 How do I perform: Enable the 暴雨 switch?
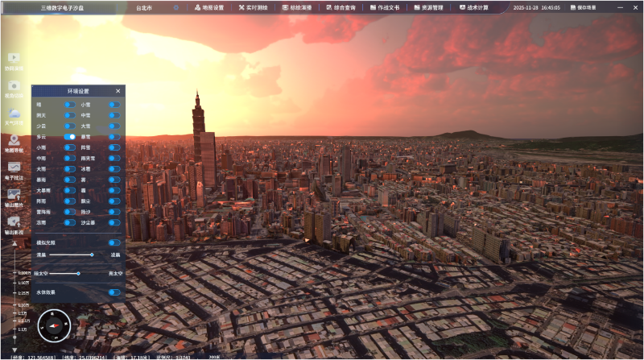click(70, 180)
